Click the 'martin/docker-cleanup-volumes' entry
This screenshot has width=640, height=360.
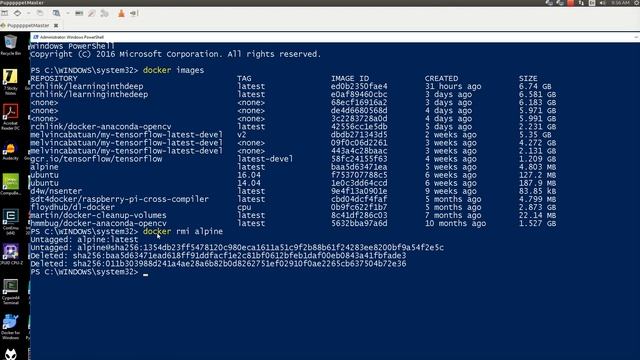pos(98,215)
